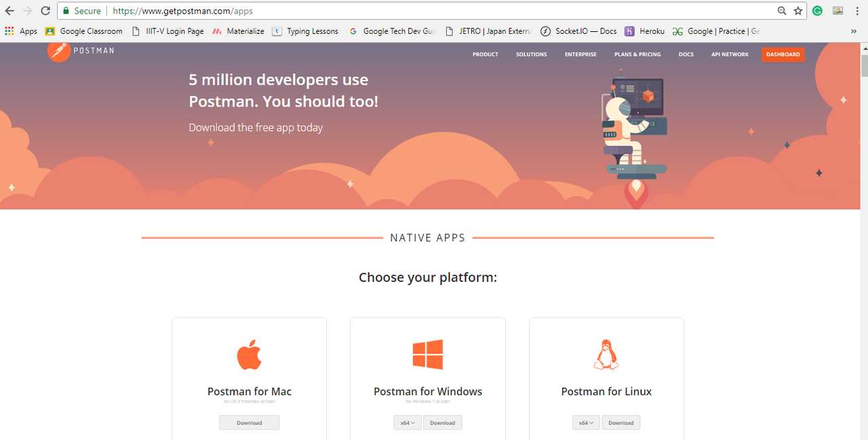Open the Heroku bookmark
868x440 pixels.
(x=645, y=31)
